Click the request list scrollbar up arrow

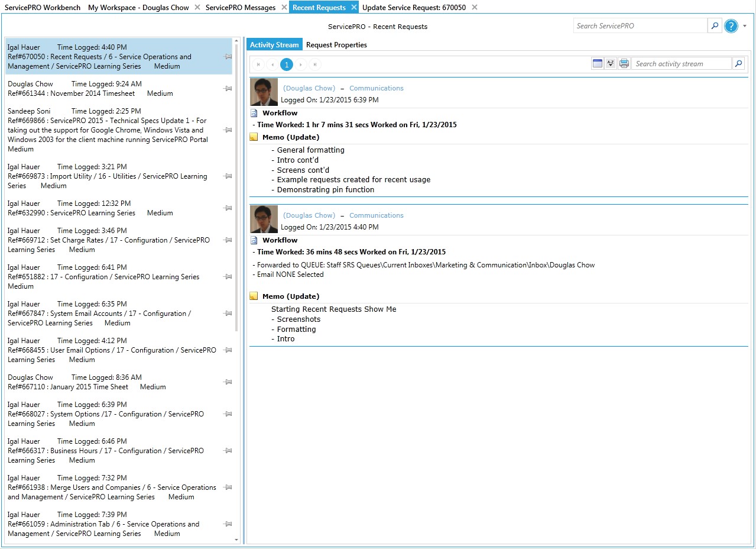(x=237, y=41)
